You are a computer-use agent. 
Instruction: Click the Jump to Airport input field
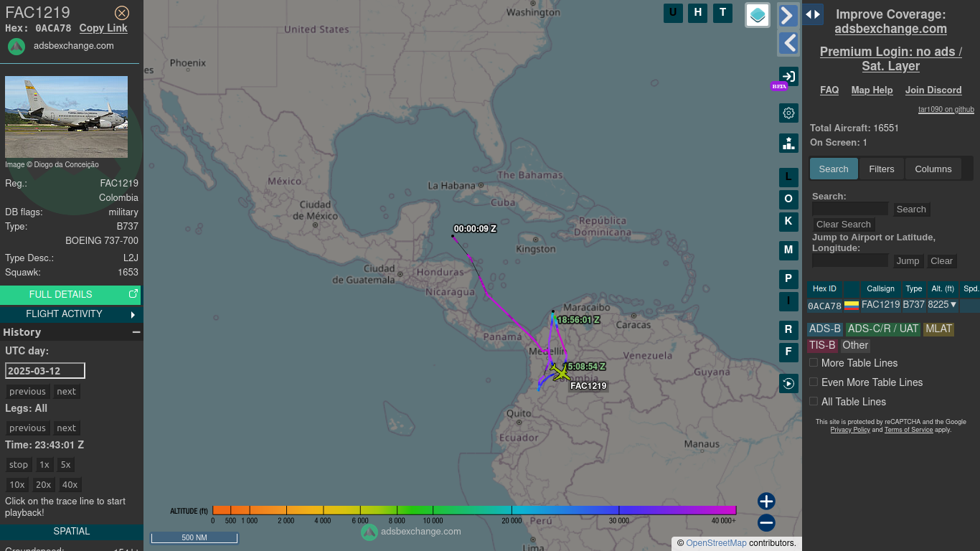pos(850,261)
